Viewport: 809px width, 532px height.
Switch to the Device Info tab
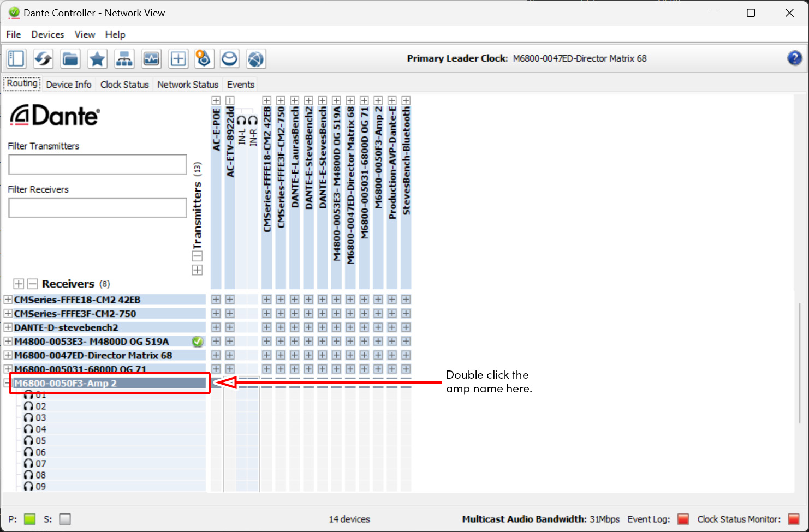pyautogui.click(x=69, y=85)
